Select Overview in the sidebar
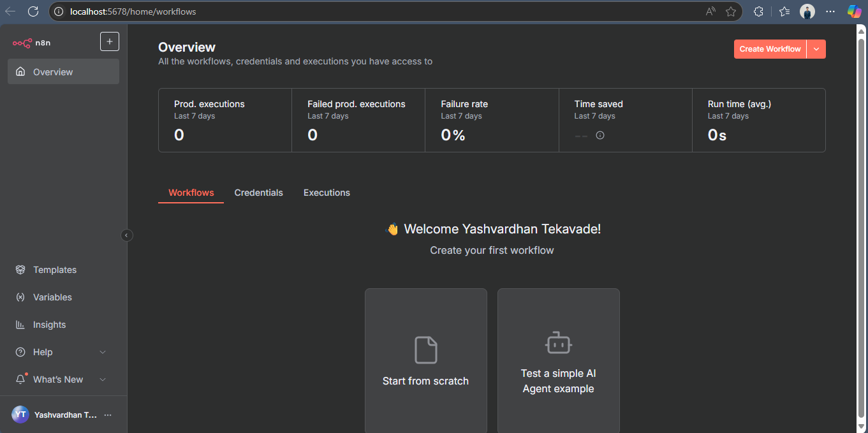 [x=63, y=71]
